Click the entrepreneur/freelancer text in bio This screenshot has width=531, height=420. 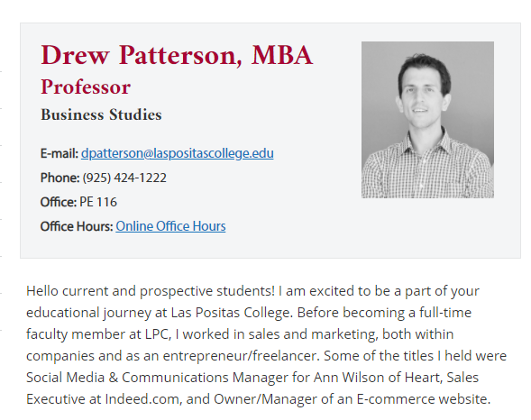(241, 356)
